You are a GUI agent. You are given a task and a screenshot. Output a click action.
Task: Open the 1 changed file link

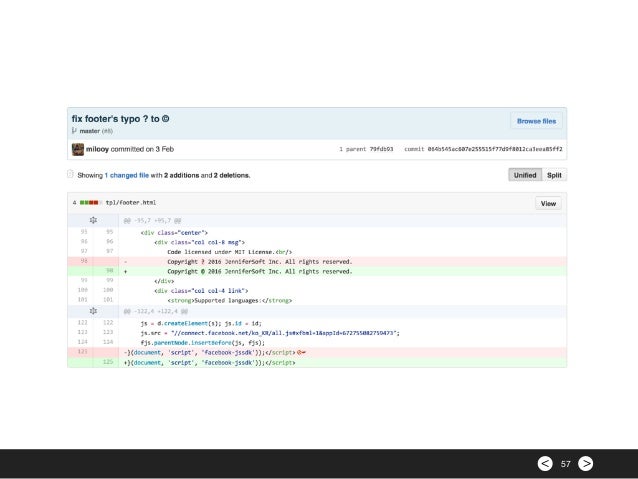click(x=127, y=175)
